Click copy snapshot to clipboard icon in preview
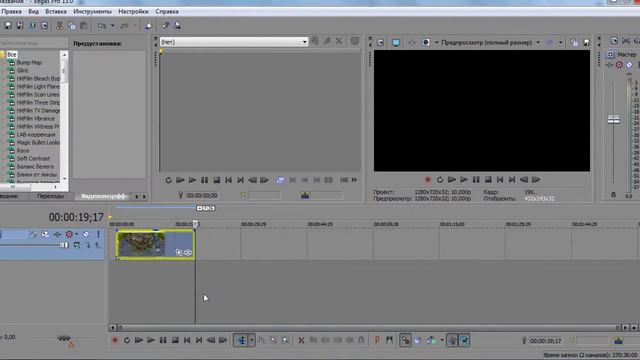This screenshot has width=640, height=360. (x=574, y=42)
